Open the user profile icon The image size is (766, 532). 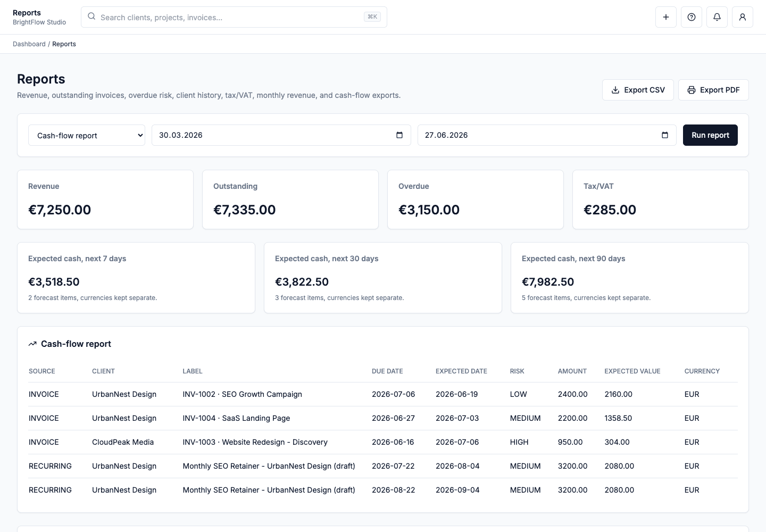pyautogui.click(x=743, y=17)
